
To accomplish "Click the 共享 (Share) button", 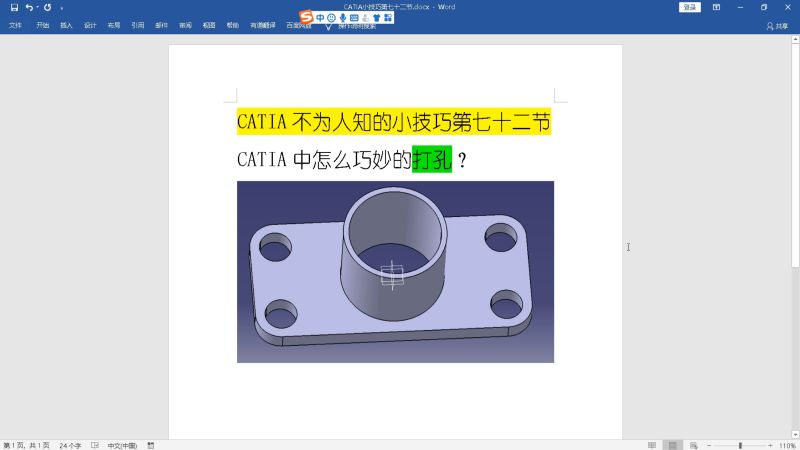I will pos(777,26).
